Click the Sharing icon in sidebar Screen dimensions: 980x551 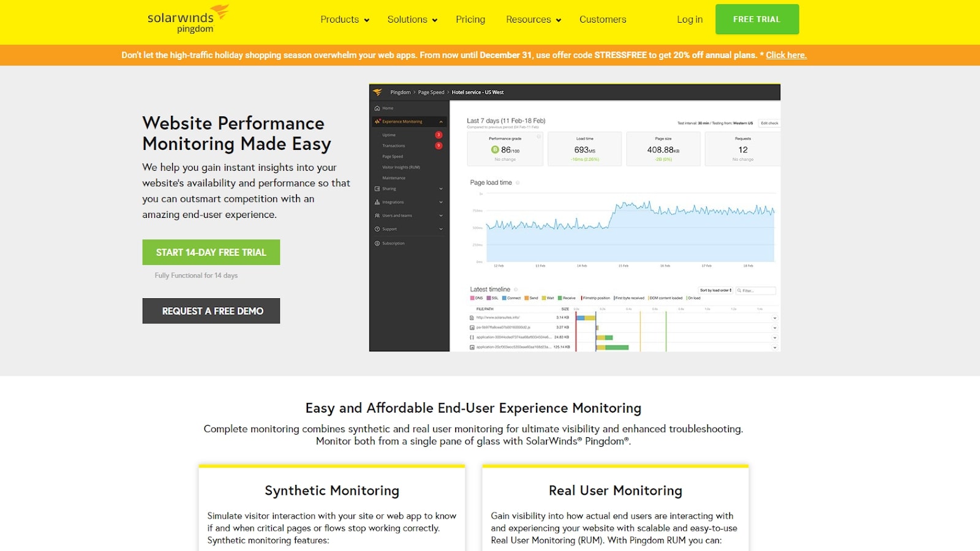tap(377, 189)
